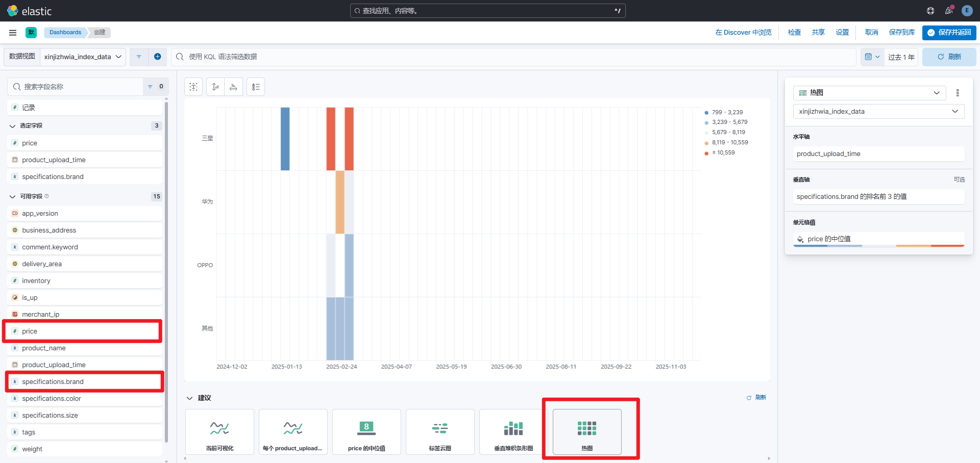Filter fields by type button

click(x=155, y=87)
